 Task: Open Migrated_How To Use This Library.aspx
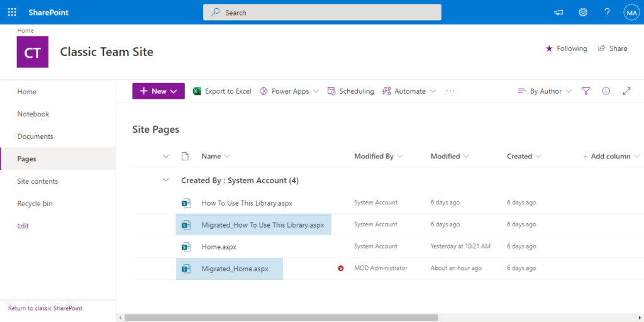(x=263, y=225)
